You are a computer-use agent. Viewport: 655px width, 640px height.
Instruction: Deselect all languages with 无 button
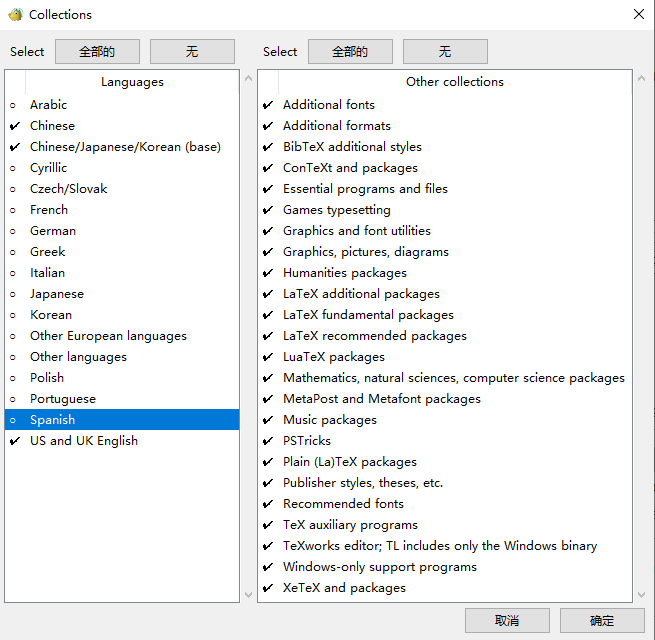tap(192, 52)
